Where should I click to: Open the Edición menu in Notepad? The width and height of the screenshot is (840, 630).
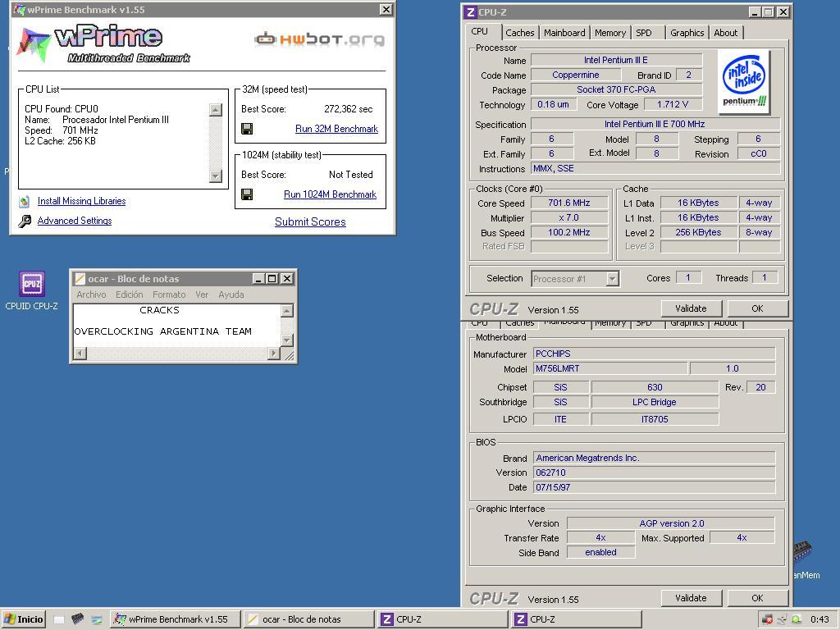[x=129, y=294]
